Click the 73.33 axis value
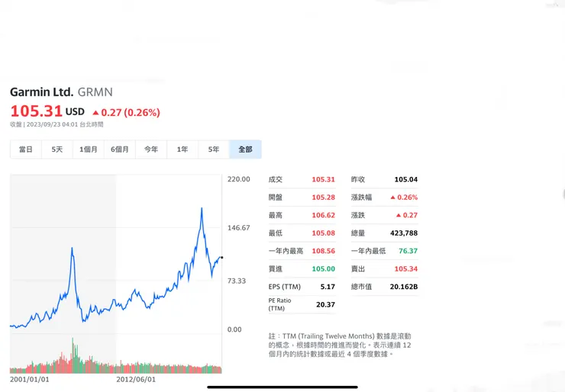 click(x=237, y=281)
